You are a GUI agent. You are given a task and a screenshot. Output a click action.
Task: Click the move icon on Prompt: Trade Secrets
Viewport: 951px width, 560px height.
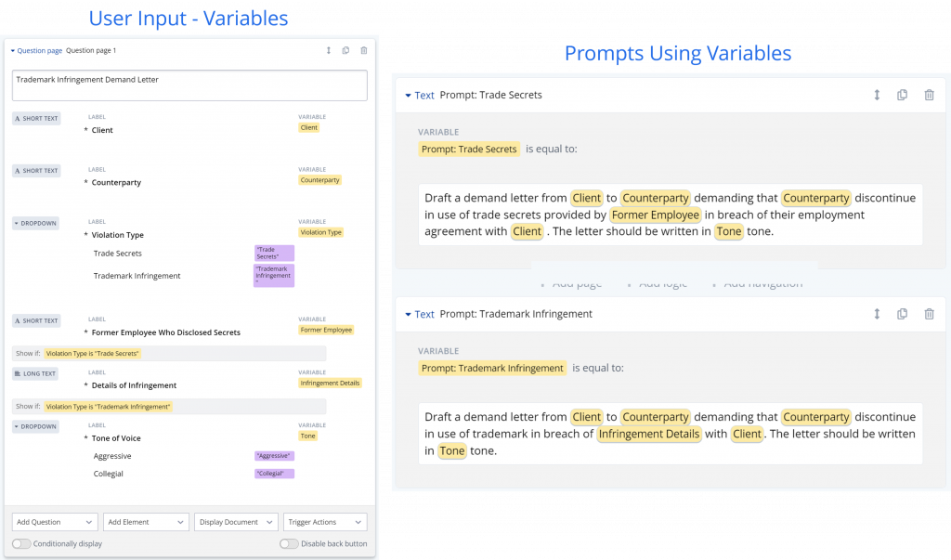tap(877, 94)
